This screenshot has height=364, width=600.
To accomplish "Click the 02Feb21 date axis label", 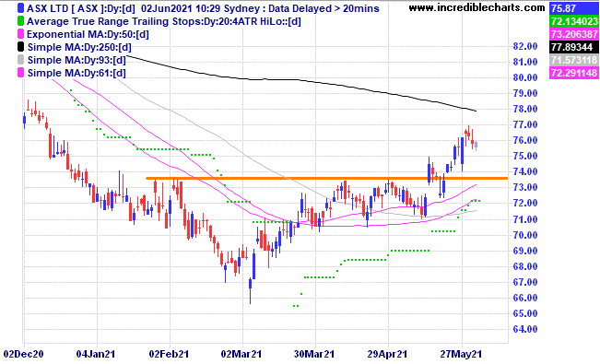I will click(x=169, y=355).
